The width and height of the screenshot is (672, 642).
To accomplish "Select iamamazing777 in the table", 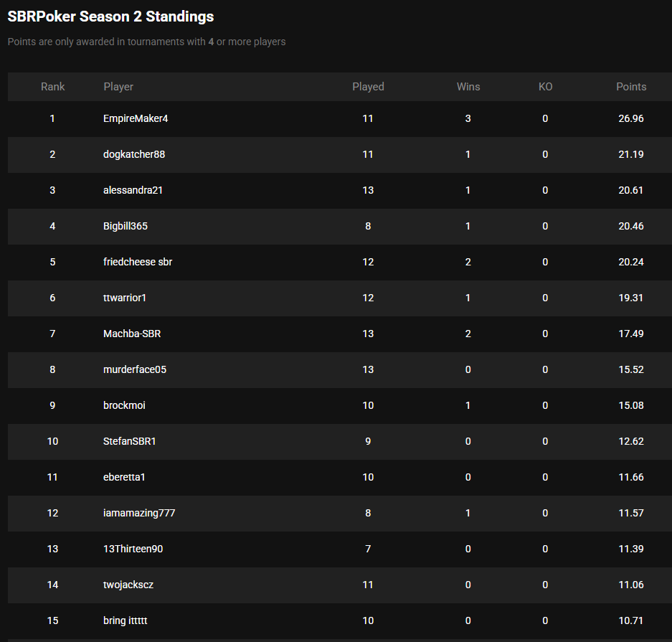I will click(139, 513).
